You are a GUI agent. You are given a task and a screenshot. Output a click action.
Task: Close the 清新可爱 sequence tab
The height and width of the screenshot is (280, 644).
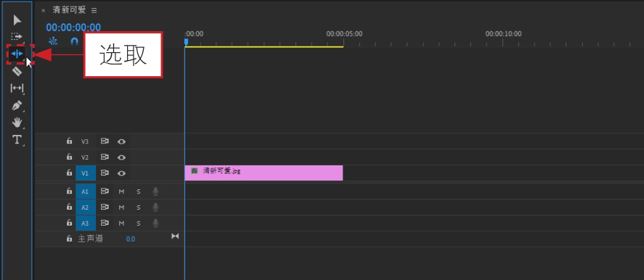(x=43, y=11)
